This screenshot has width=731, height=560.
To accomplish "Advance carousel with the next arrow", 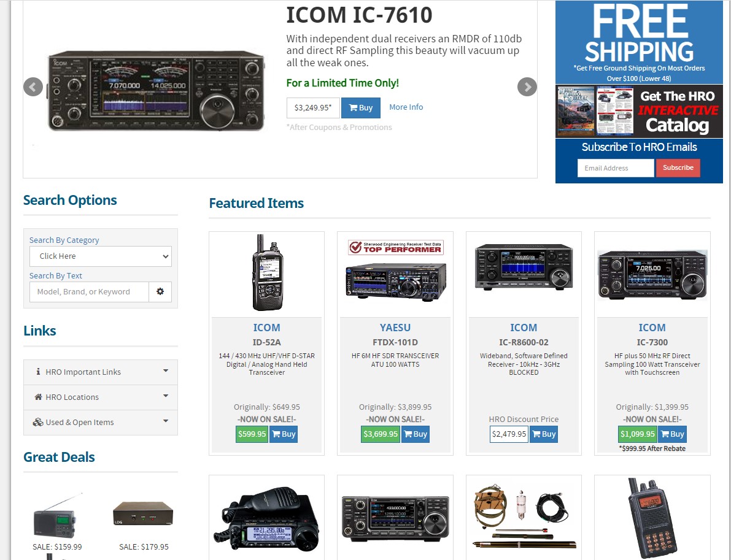I will click(527, 86).
